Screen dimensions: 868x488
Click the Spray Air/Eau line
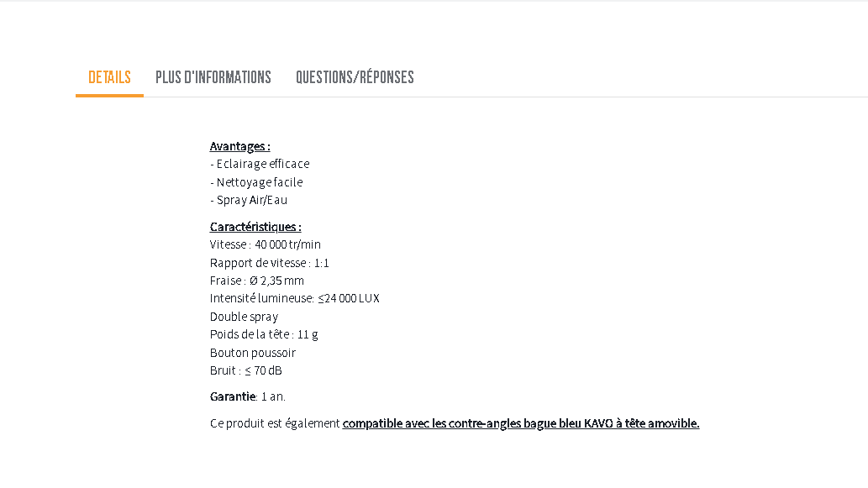point(249,200)
